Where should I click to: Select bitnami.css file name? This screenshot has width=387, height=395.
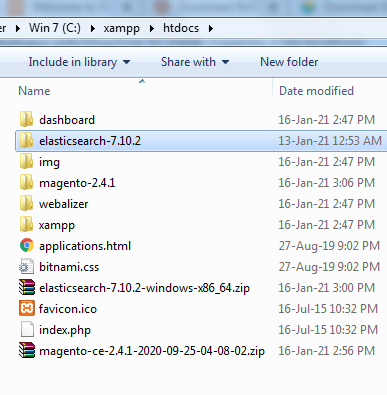coord(69,267)
